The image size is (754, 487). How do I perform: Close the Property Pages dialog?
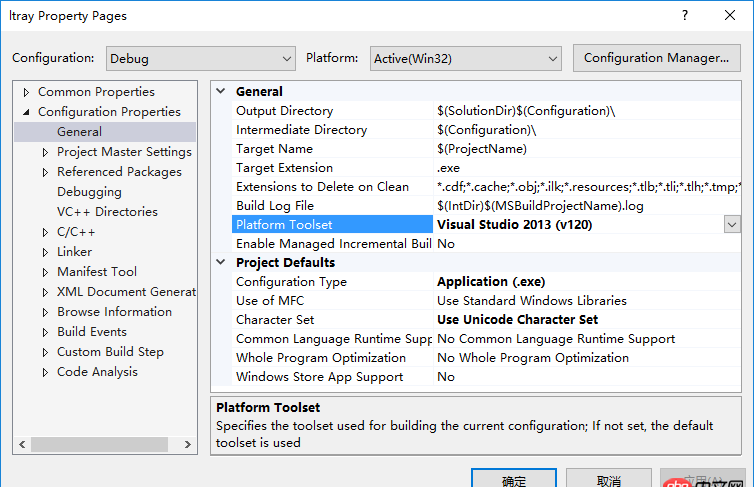pyautogui.click(x=729, y=15)
